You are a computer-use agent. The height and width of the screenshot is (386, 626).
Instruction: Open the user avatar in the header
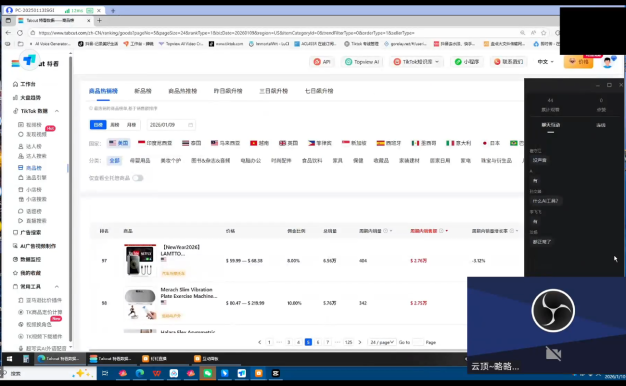coord(608,62)
